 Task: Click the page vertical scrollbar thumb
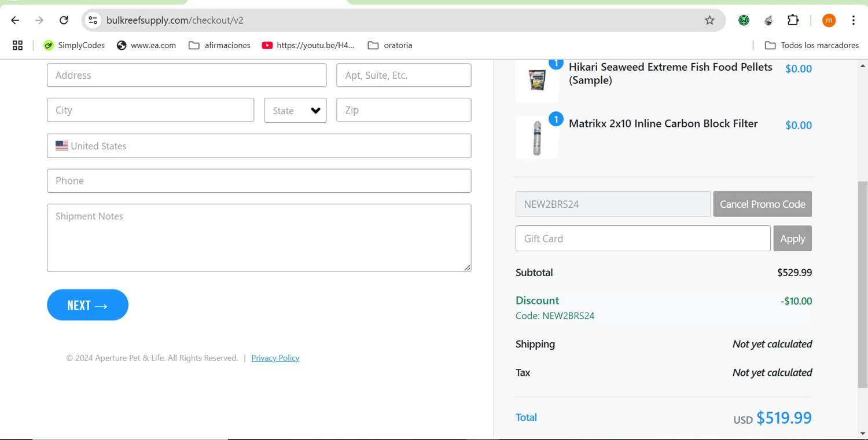863,284
